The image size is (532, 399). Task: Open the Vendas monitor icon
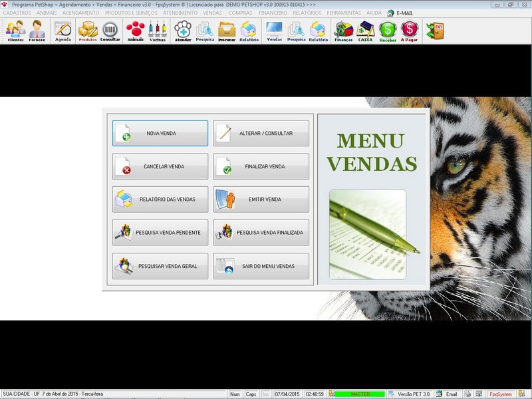(x=275, y=31)
